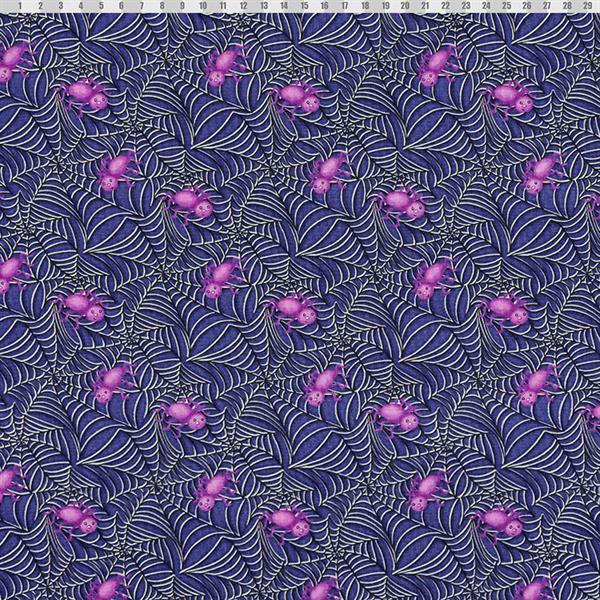Pick the ruler number 6
The width and height of the screenshot is (600, 600).
121,6
